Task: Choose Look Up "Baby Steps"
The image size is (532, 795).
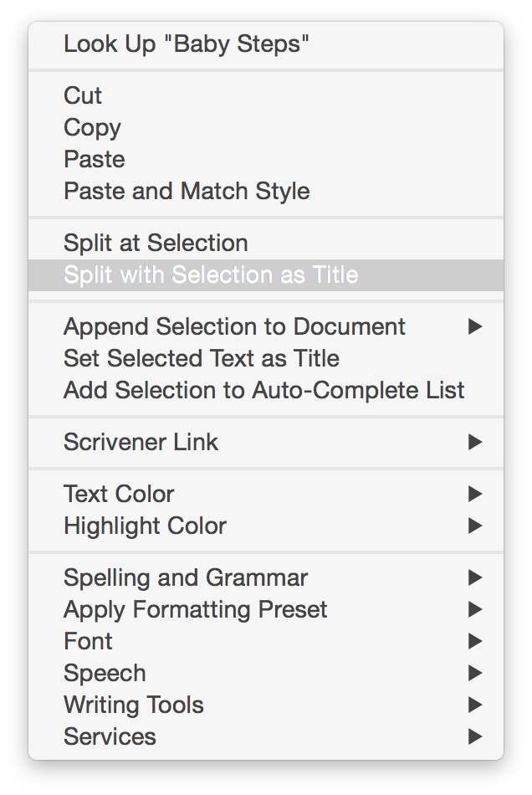Action: (187, 44)
